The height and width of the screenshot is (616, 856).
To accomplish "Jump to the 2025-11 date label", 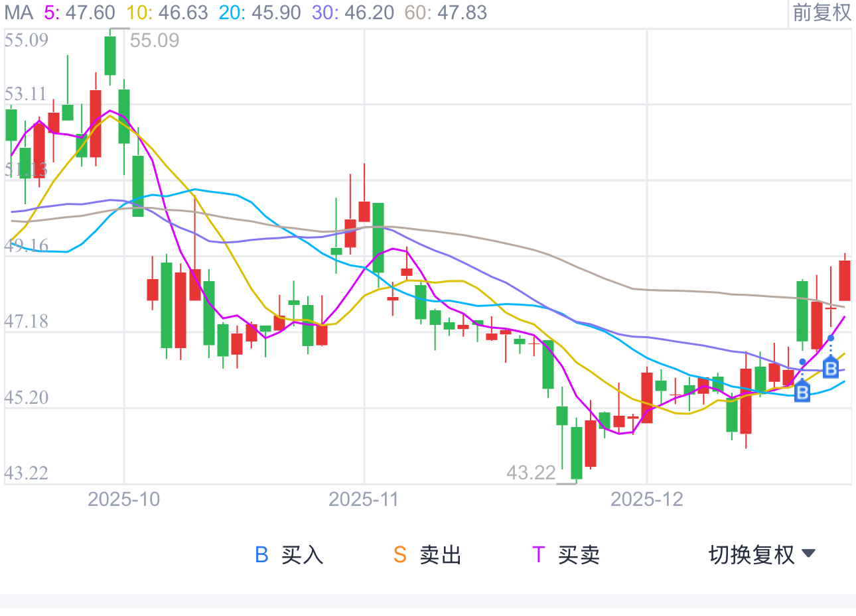I will pyautogui.click(x=364, y=499).
